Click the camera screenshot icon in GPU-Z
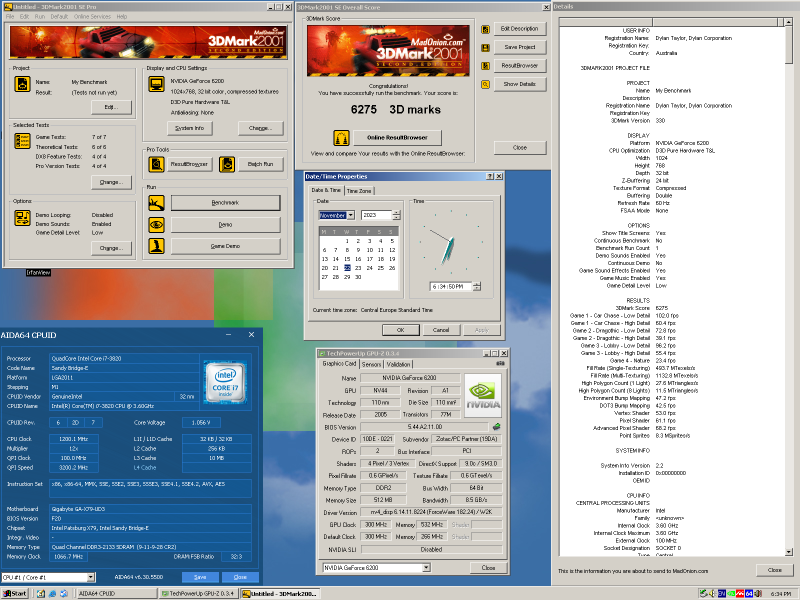The width and height of the screenshot is (800, 600). (500, 363)
